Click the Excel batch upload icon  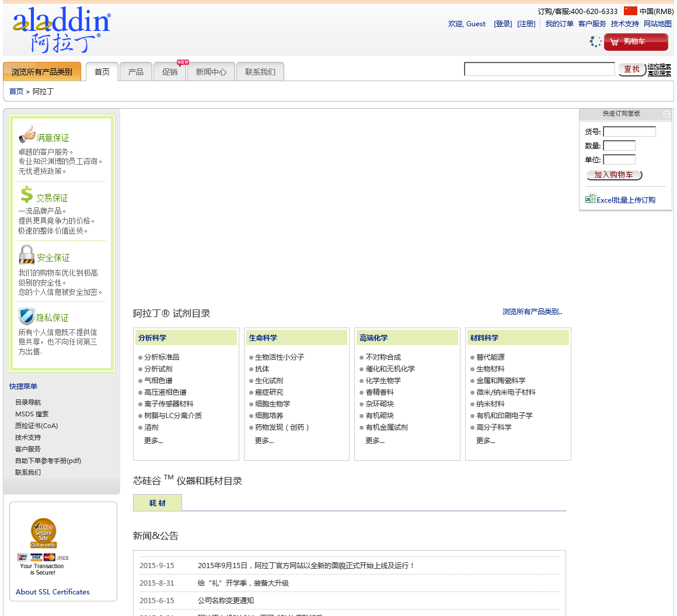pos(590,199)
